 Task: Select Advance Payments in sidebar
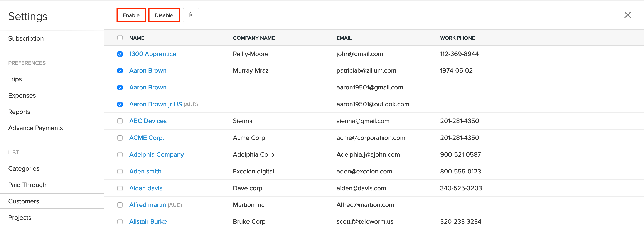(x=35, y=128)
